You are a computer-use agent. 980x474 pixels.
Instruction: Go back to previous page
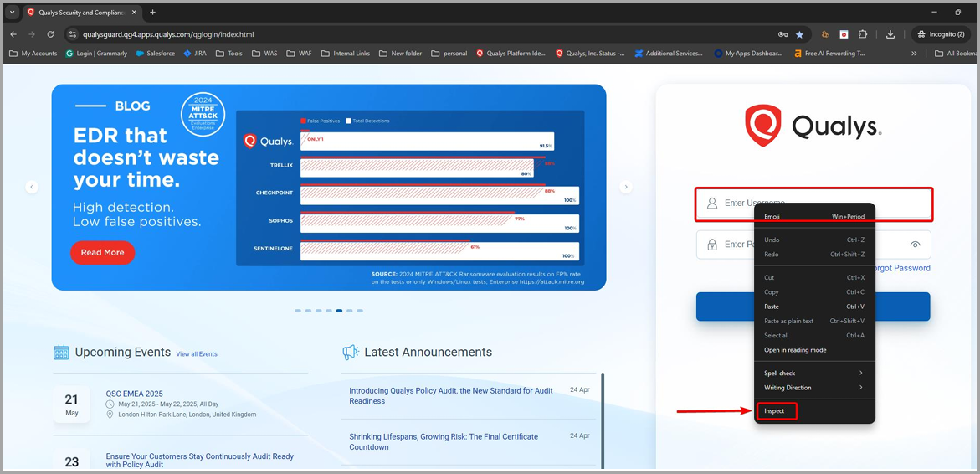click(13, 34)
